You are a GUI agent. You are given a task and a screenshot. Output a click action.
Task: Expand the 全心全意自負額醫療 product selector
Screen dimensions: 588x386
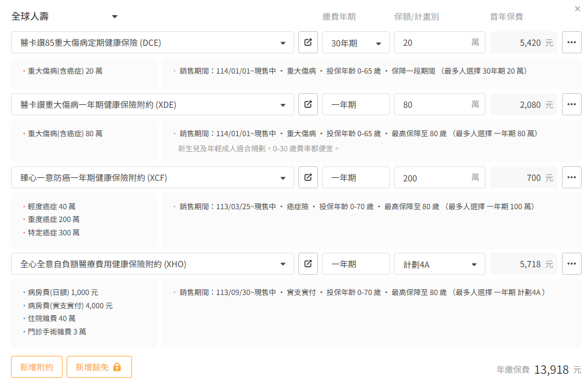pyautogui.click(x=152, y=264)
